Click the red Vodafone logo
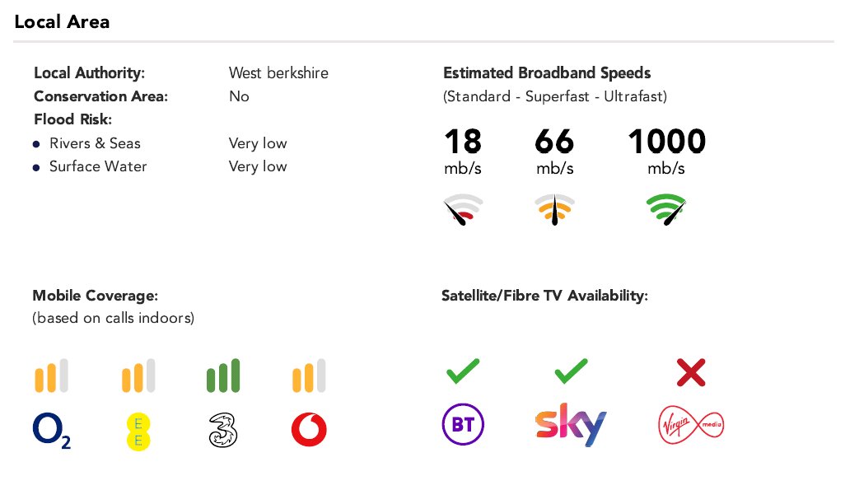The height and width of the screenshot is (504, 859). 309,430
